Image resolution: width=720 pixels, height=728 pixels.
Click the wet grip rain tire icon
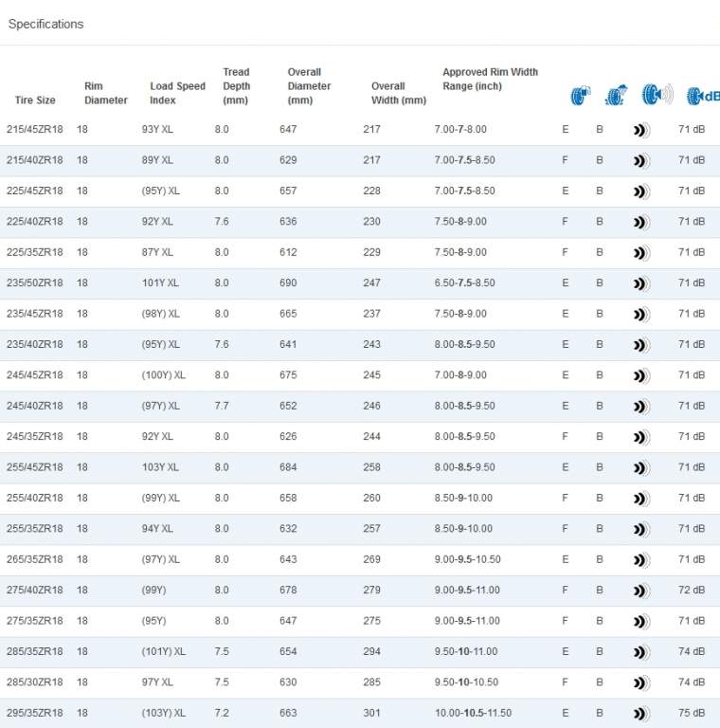point(616,95)
